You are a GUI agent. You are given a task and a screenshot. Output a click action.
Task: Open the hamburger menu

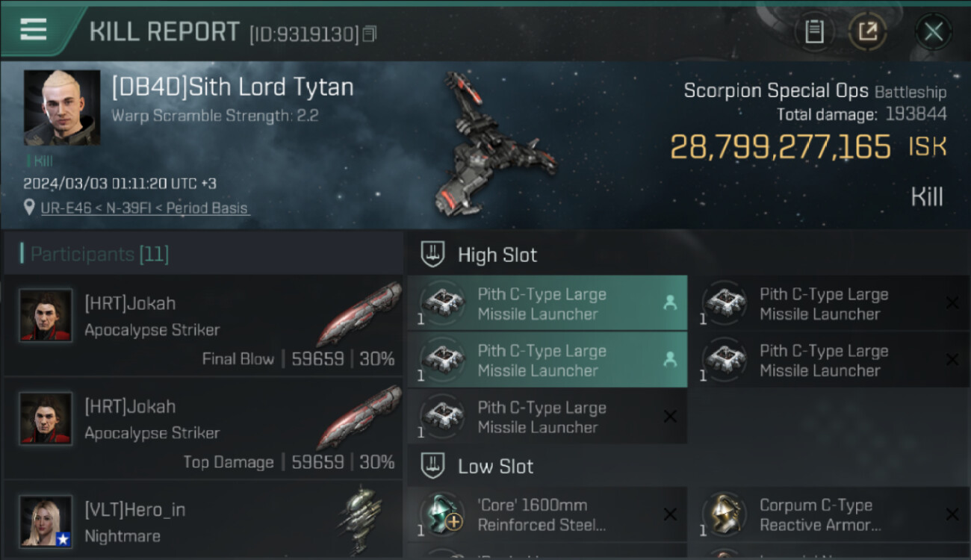coord(34,30)
